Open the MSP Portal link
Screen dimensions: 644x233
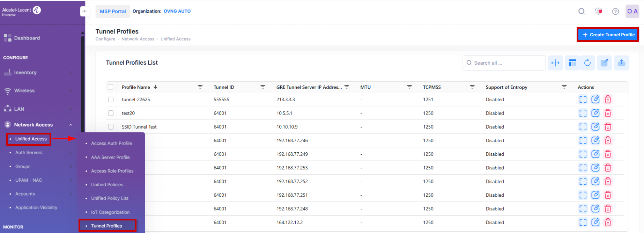tap(113, 11)
